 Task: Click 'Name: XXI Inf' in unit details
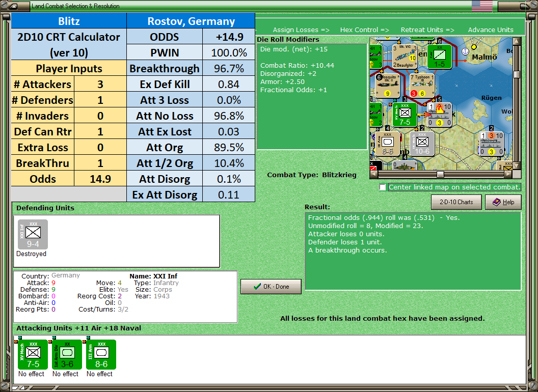153,276
